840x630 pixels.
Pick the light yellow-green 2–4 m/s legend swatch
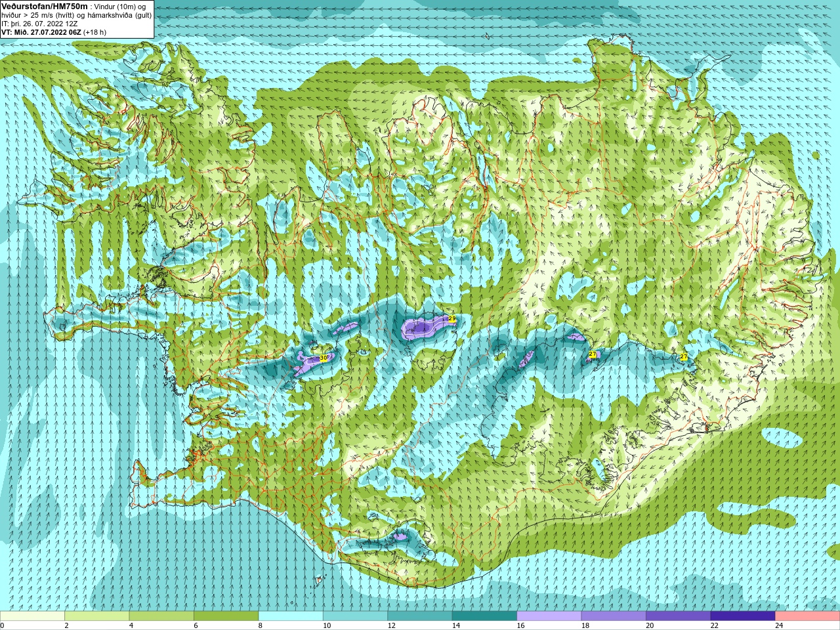pyautogui.click(x=97, y=616)
